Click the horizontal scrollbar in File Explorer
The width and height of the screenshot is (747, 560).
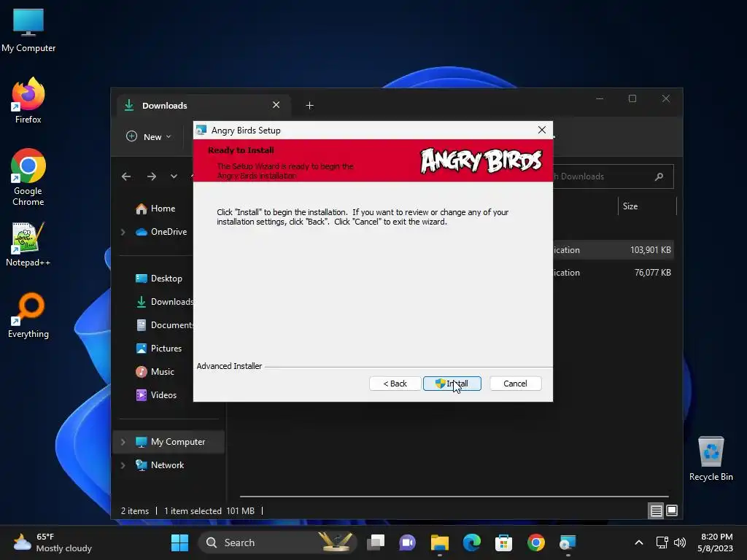454,496
